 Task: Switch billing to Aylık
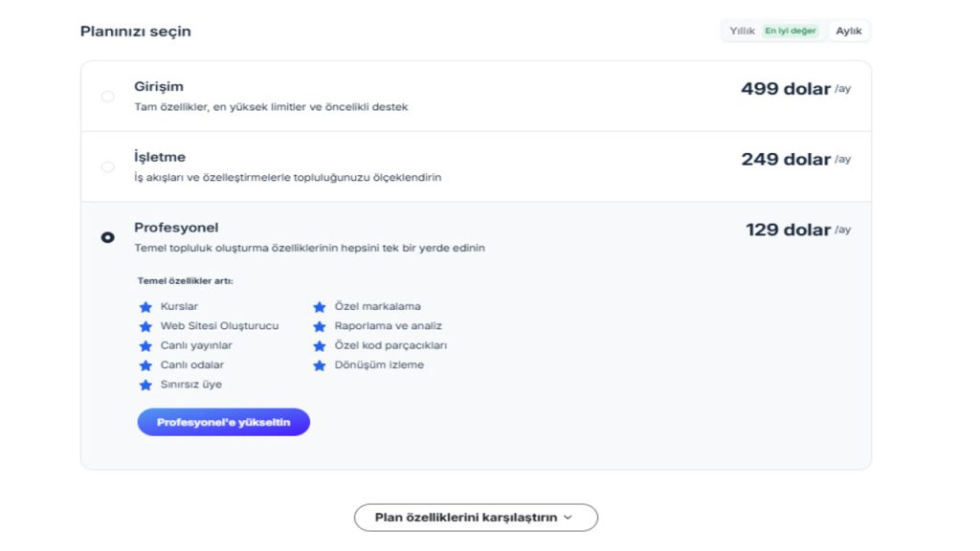tap(848, 32)
